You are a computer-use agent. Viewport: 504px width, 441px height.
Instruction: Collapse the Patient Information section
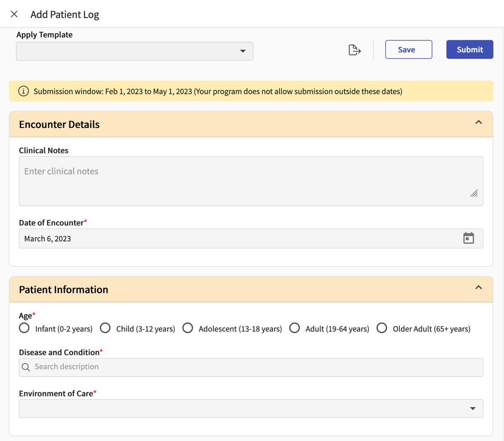coord(478,287)
